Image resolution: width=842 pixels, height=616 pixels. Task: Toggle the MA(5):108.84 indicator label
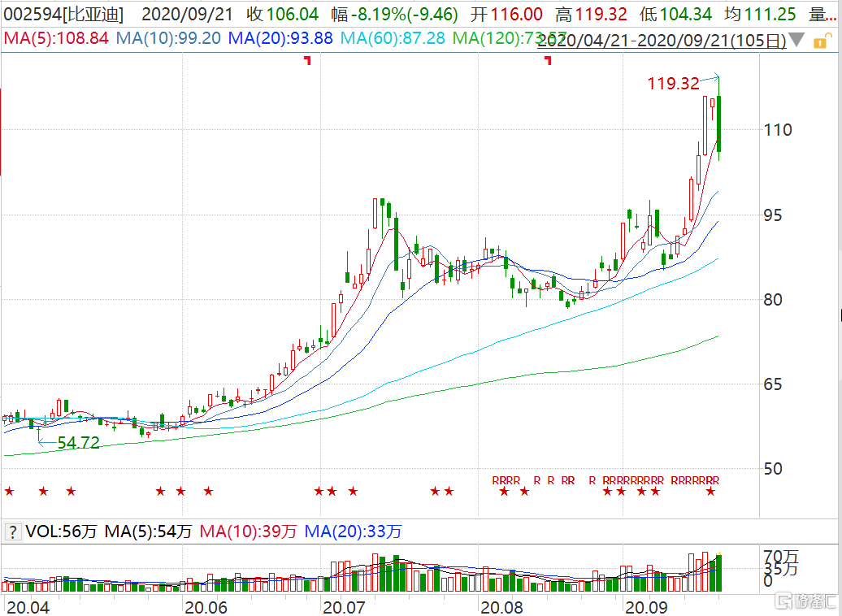click(x=56, y=39)
